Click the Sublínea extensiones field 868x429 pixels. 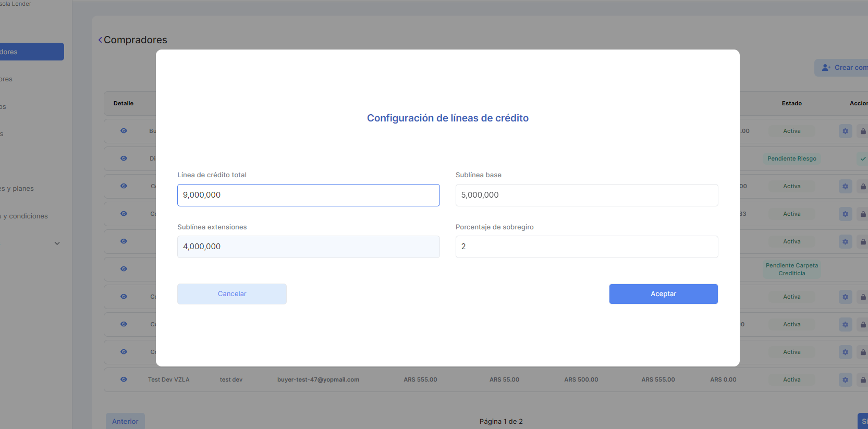coord(308,247)
